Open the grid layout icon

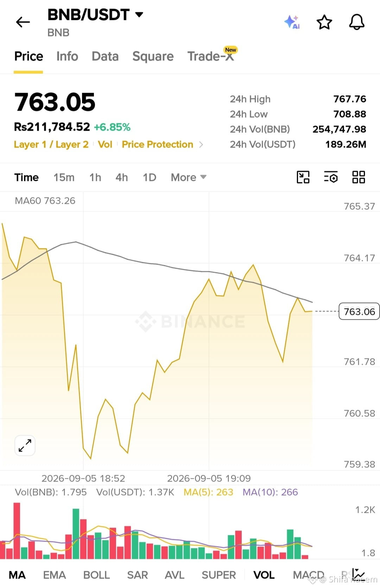359,177
